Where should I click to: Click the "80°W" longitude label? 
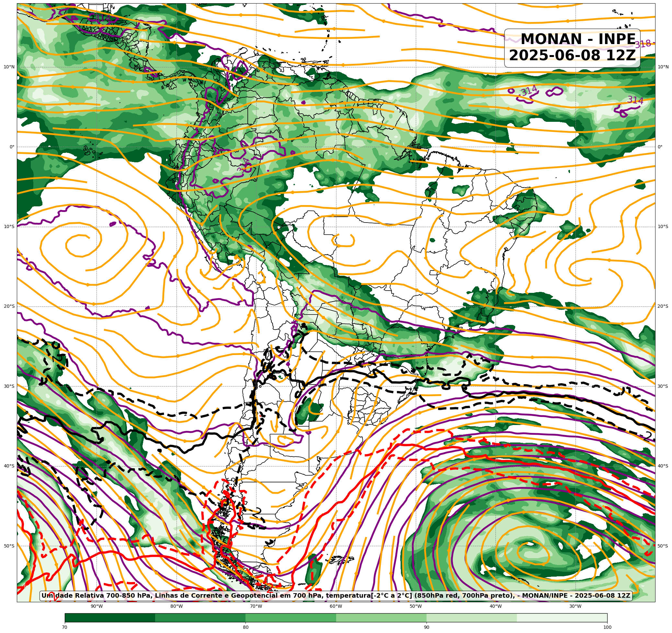[x=177, y=606]
